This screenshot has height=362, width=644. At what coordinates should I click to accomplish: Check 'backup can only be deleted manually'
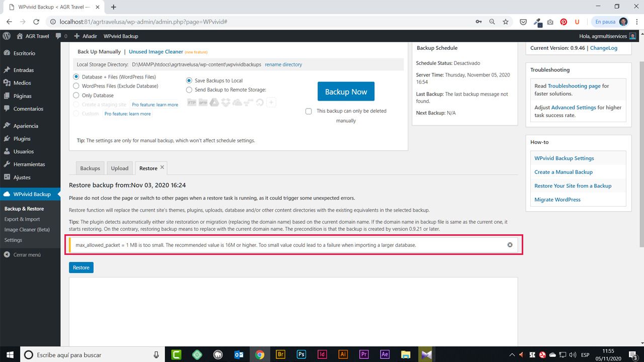click(308, 111)
